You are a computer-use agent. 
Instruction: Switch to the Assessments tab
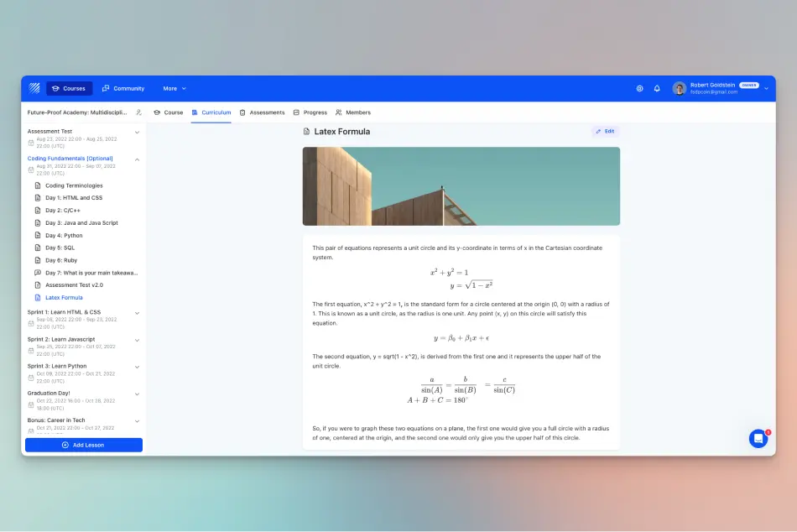click(262, 112)
